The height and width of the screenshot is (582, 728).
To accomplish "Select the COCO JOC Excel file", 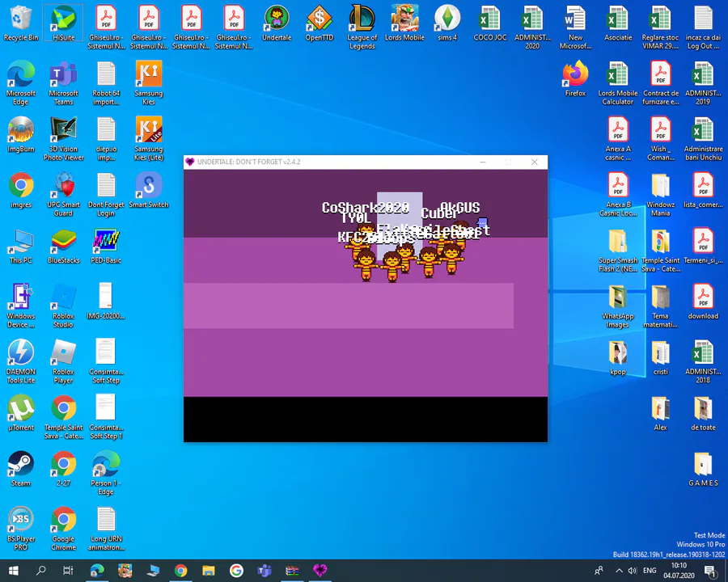I will coord(490,23).
